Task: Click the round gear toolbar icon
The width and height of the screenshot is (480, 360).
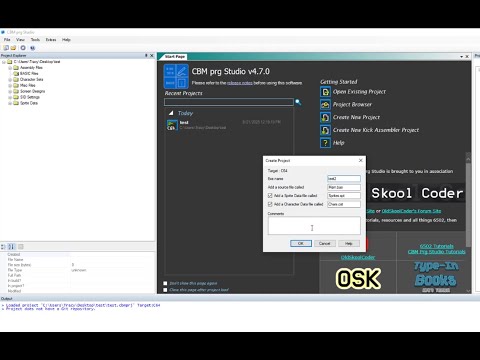Action: pyautogui.click(x=23, y=48)
